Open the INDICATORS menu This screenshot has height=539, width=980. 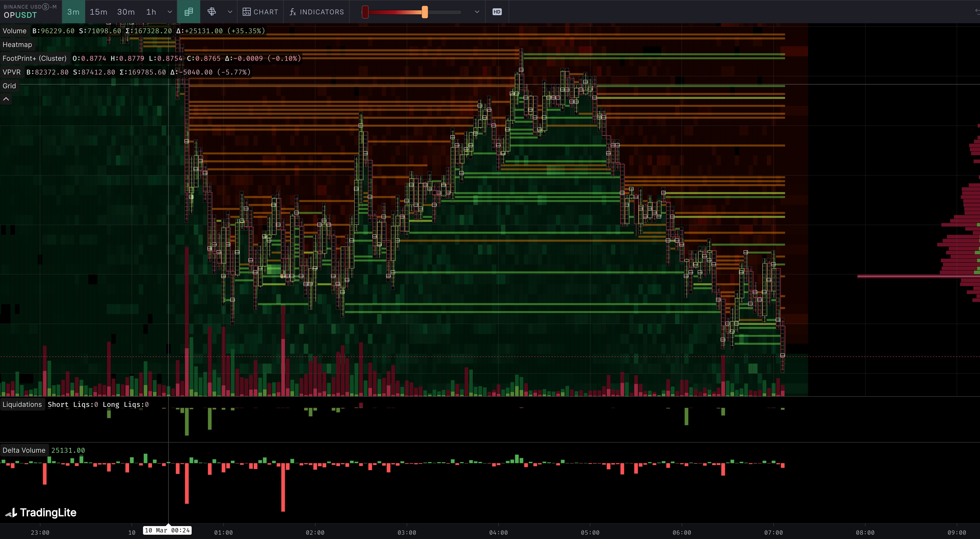(x=322, y=12)
